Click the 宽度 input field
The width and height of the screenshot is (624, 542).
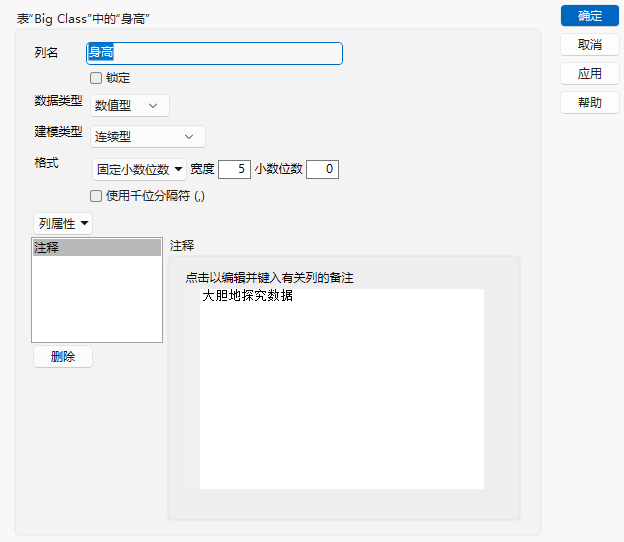click(234, 169)
